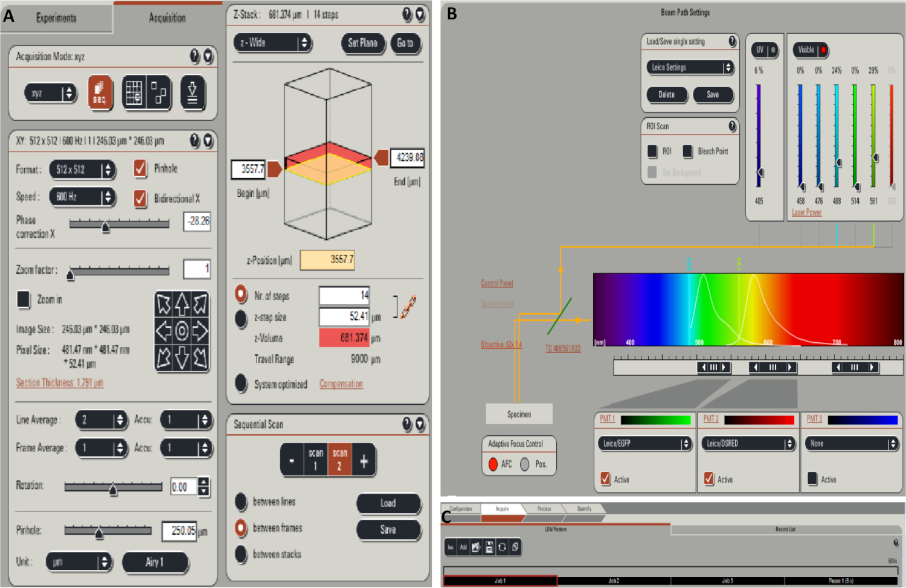Toggle the Bidirectional X checkbox

(x=140, y=198)
